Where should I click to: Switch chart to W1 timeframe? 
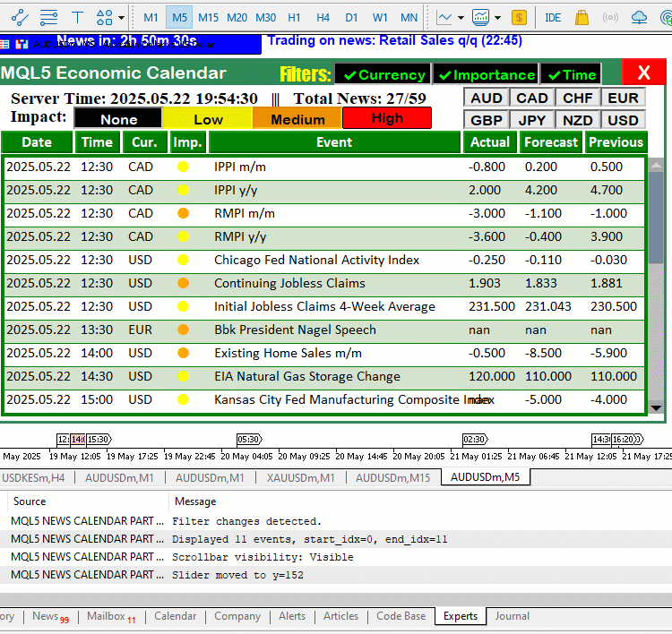pos(380,18)
